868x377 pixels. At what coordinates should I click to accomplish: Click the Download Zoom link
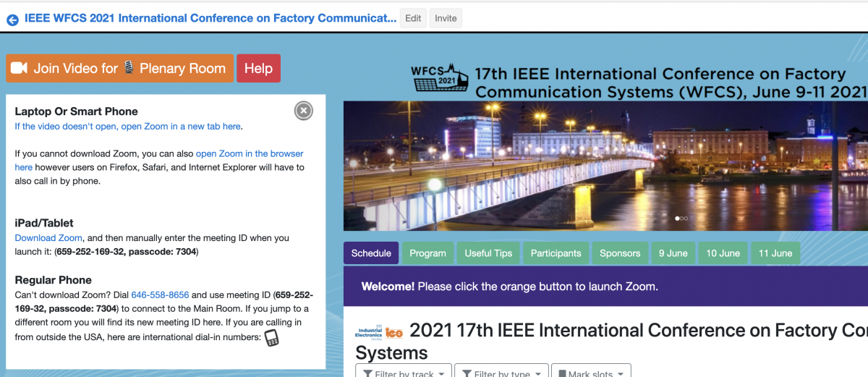[48, 238]
